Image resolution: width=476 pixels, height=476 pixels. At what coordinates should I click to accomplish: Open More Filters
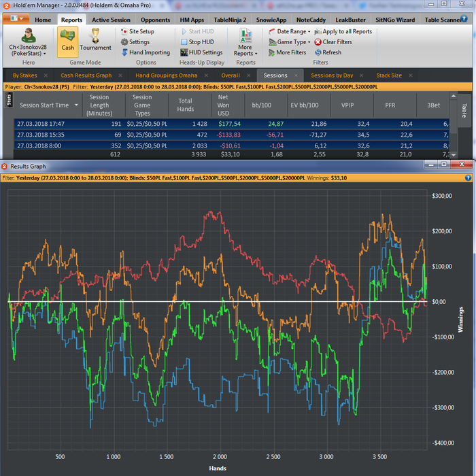pos(287,52)
